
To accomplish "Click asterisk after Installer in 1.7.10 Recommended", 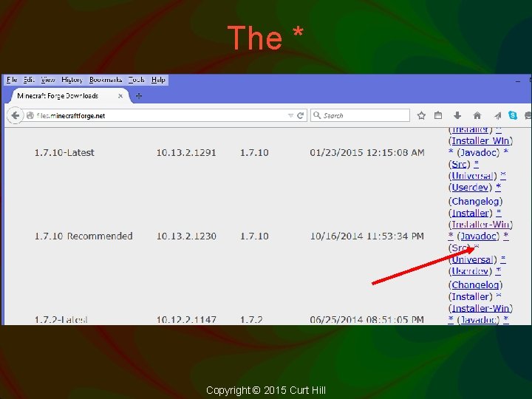I will click(499, 213).
